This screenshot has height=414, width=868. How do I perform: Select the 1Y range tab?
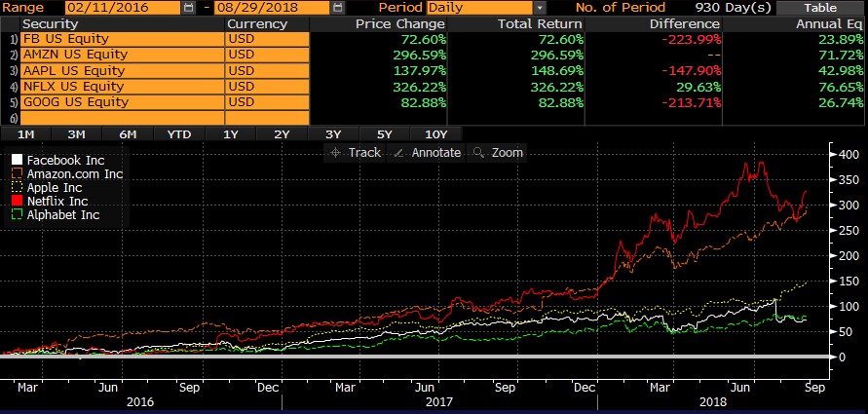[231, 134]
